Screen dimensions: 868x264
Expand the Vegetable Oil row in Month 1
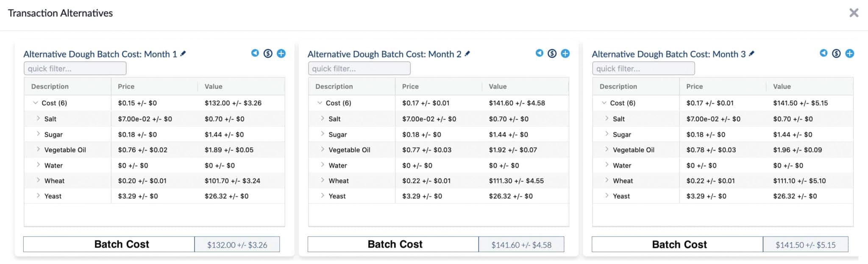38,149
